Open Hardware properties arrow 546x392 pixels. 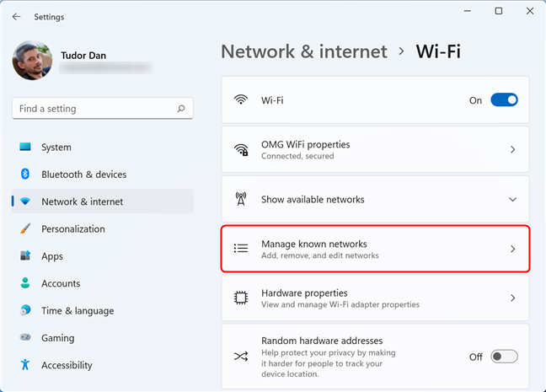[x=512, y=298]
